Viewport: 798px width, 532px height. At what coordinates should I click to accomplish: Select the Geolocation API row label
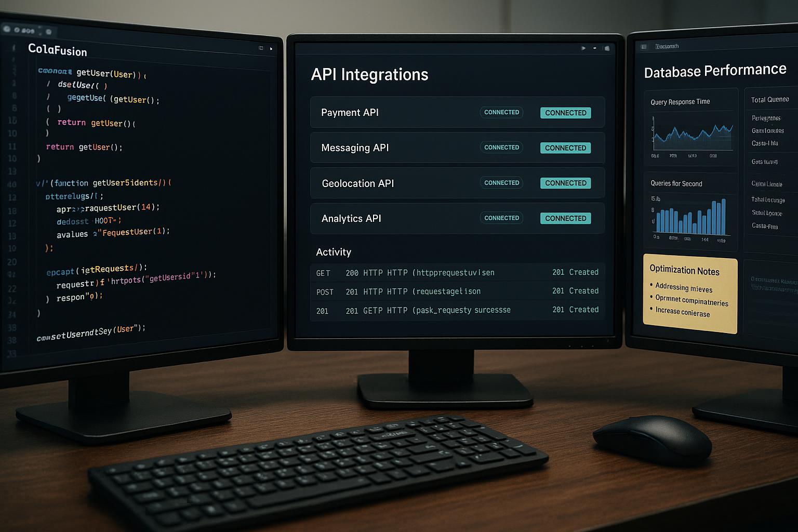click(x=358, y=183)
